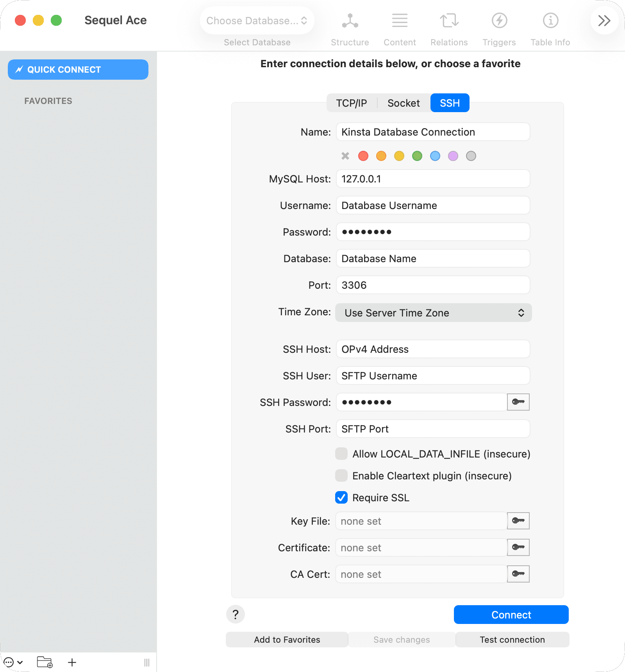This screenshot has height=672, width=625.
Task: Focus the Key File field
Action: (x=421, y=521)
